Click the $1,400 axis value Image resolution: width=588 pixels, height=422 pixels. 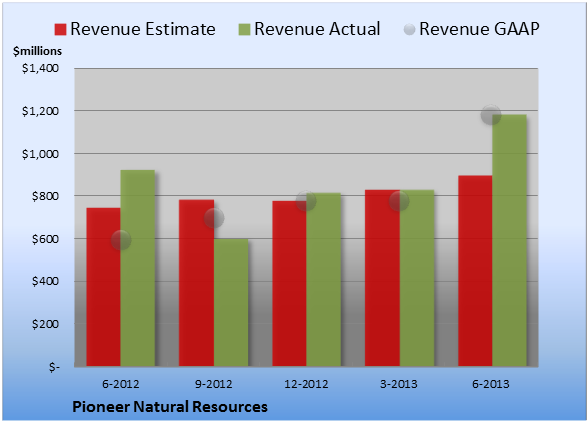(40, 68)
